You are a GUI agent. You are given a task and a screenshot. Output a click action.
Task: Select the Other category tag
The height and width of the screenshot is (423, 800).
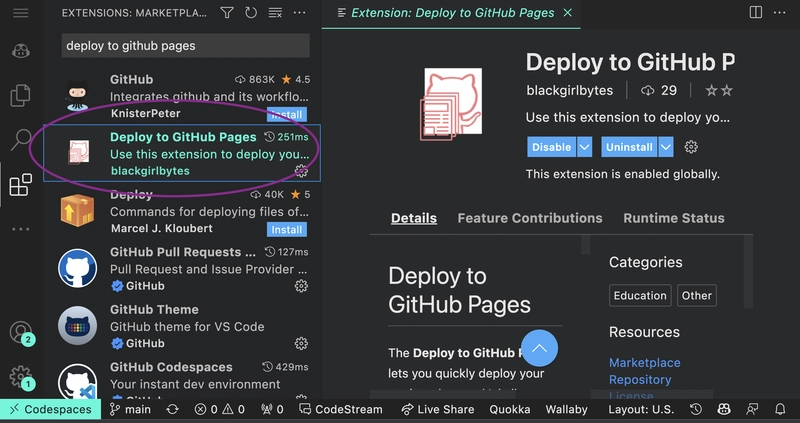(x=696, y=295)
